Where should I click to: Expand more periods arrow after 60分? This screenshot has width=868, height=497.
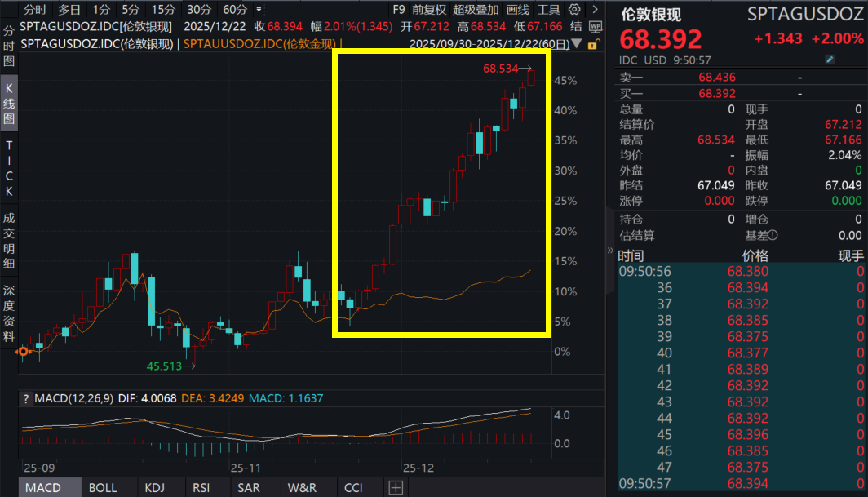[259, 10]
